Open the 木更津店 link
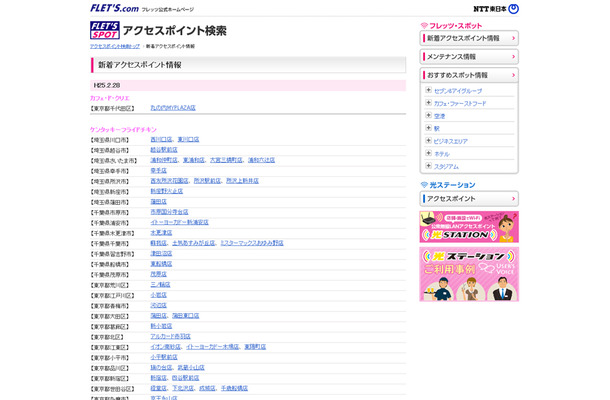The width and height of the screenshot is (610, 400). (161, 233)
